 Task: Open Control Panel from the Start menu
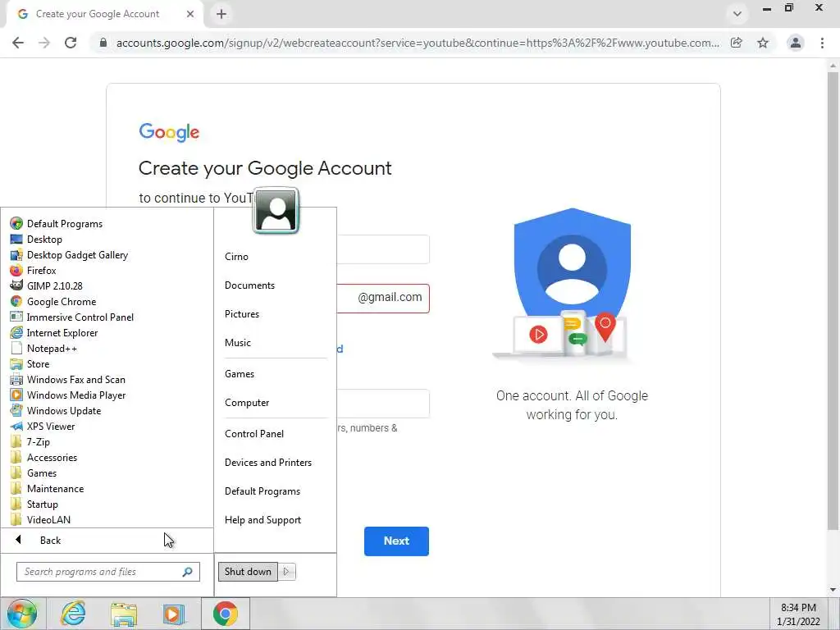[254, 433]
